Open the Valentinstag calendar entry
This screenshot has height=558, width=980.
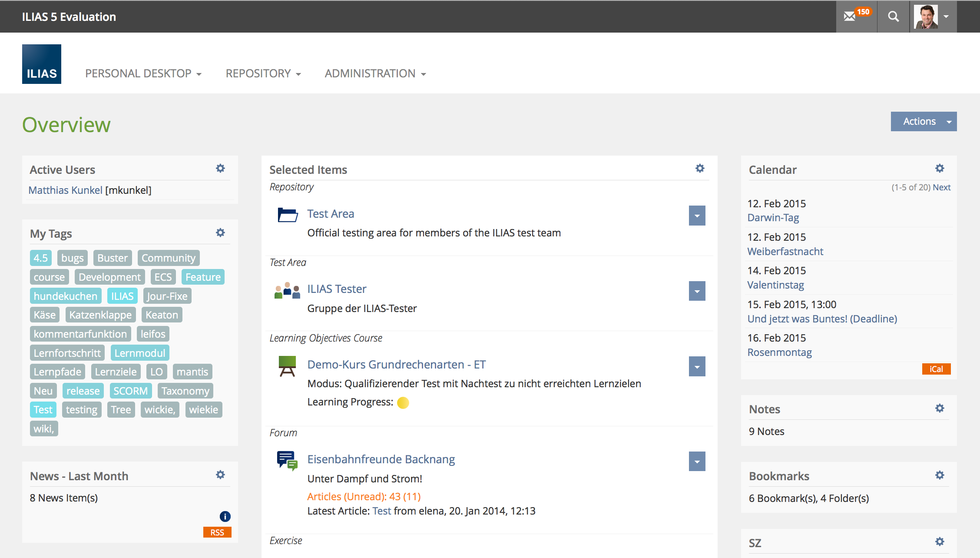[x=775, y=285]
